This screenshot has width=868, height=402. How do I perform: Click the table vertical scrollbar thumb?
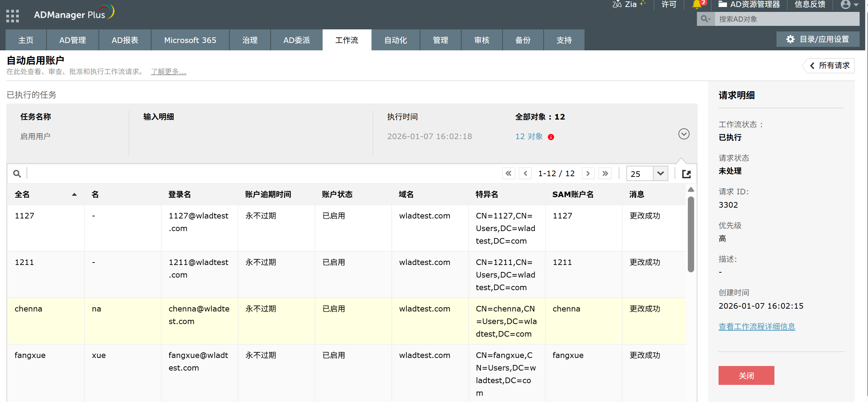(691, 234)
